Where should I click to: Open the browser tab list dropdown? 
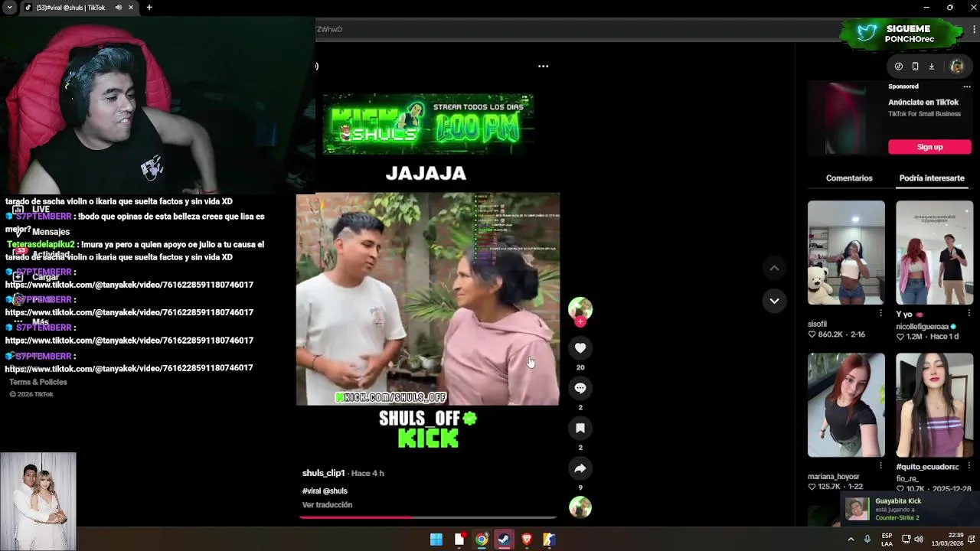pos(9,8)
